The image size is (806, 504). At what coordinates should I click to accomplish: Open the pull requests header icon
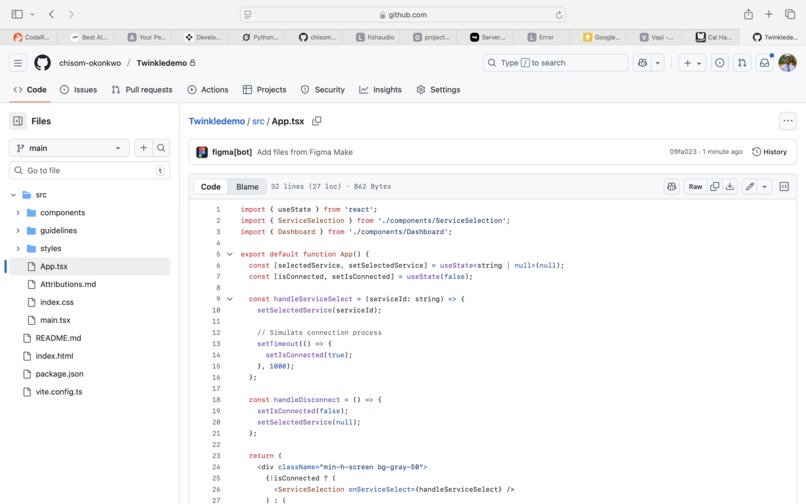pyautogui.click(x=742, y=63)
